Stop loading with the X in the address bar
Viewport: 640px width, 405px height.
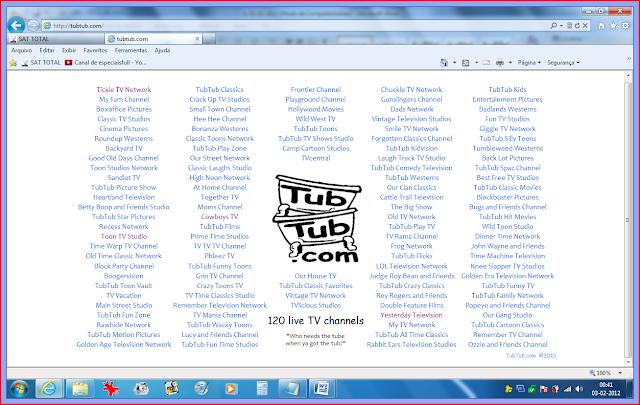pyautogui.click(x=585, y=26)
